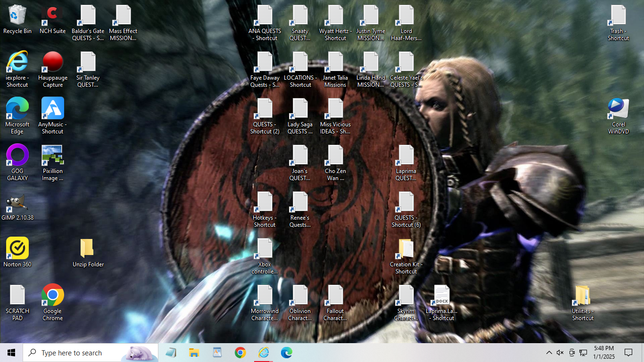Select the SCRATCH PAD text file
This screenshot has height=362, width=644.
pos(17,302)
